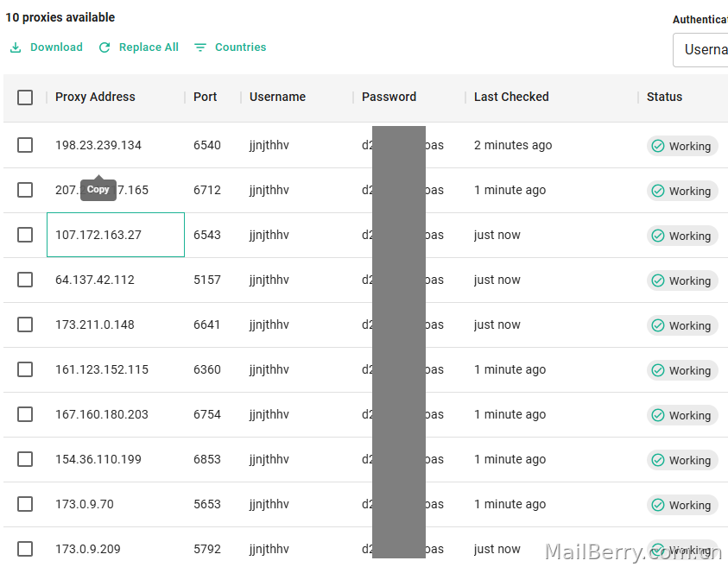Image resolution: width=728 pixels, height=567 pixels.
Task: Click port value 6540
Action: [x=207, y=145]
